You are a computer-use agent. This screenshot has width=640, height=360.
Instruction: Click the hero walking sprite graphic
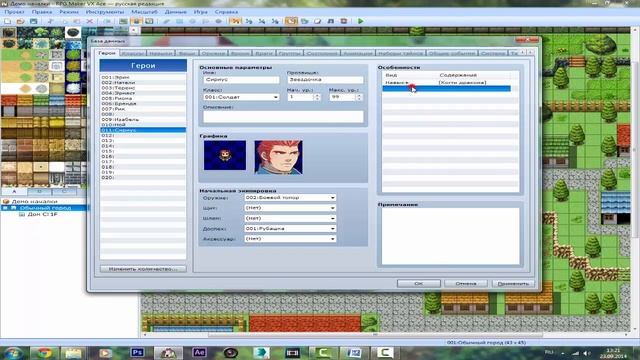pos(225,155)
